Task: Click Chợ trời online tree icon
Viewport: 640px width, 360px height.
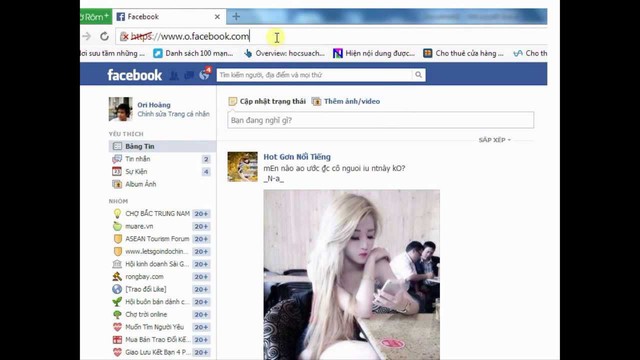Action: [x=117, y=314]
